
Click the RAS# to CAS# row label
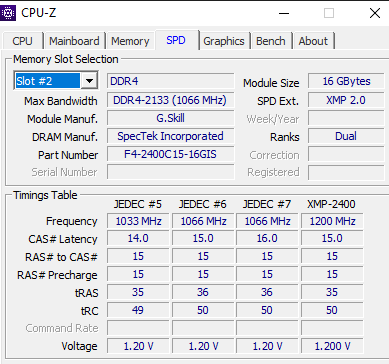(61, 257)
